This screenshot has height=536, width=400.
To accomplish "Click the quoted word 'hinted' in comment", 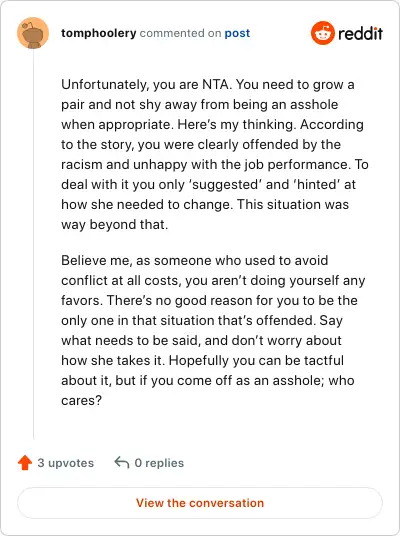I will click(317, 185).
